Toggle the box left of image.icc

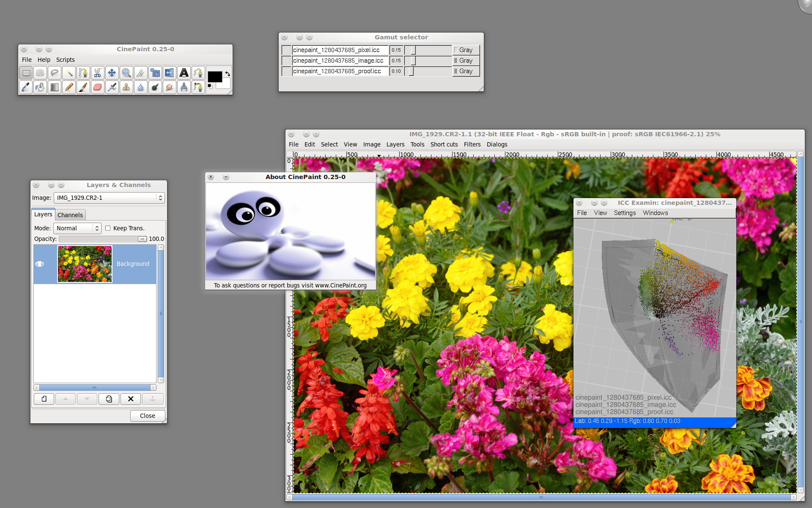(286, 61)
